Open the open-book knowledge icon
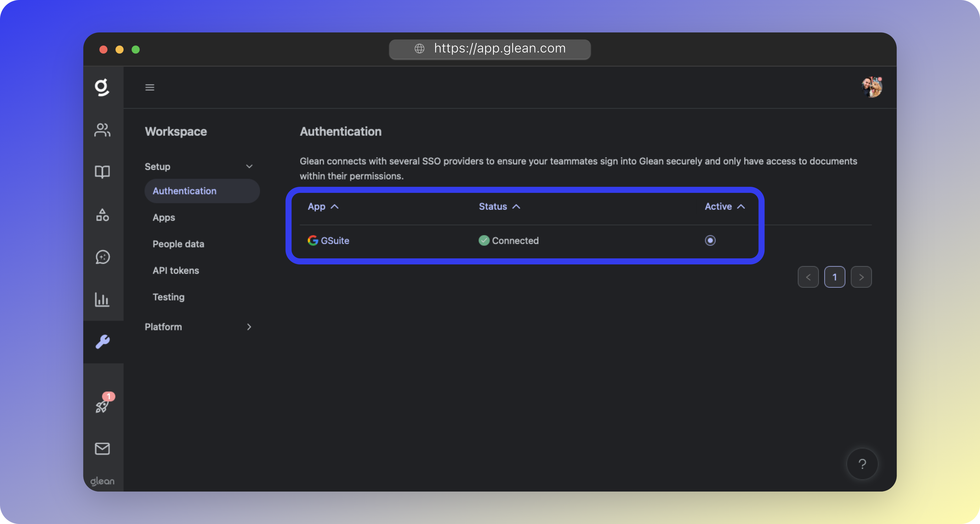 pyautogui.click(x=102, y=172)
